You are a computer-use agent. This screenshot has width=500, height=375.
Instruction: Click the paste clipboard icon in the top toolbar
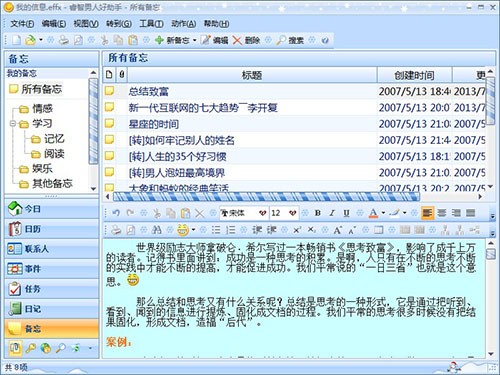click(x=133, y=40)
